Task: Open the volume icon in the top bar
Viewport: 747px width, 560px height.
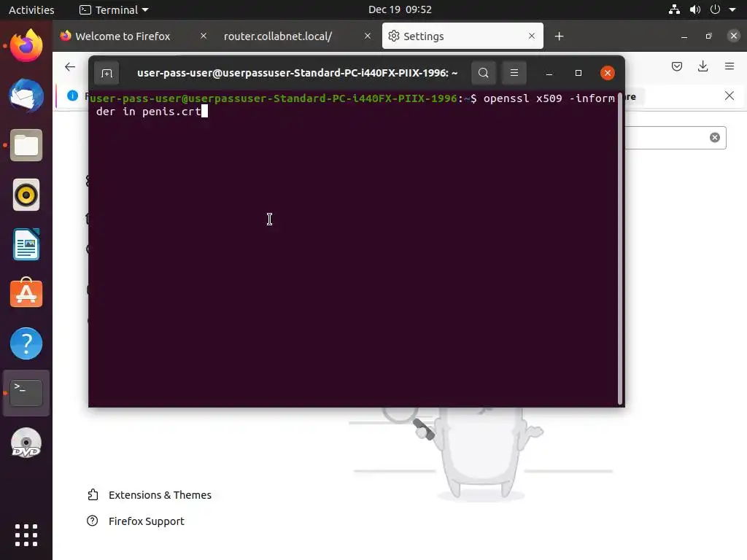Action: (695, 9)
